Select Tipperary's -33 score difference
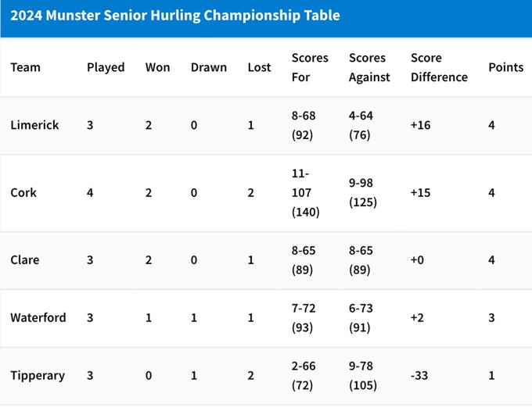Viewport: 532px width, 415px height. point(419,376)
